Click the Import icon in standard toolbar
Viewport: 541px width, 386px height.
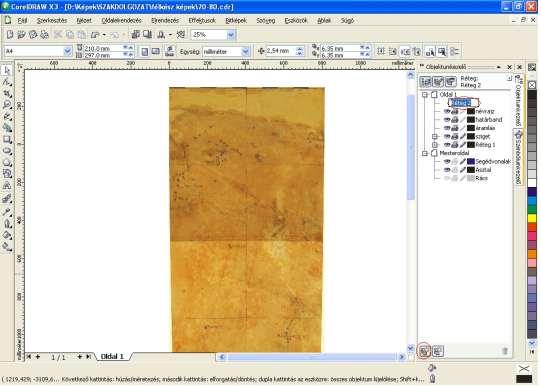pos(136,34)
